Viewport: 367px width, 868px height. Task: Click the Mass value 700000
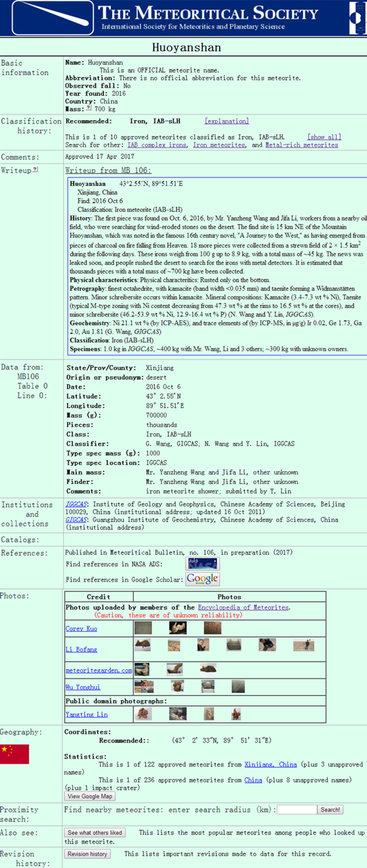tap(156, 415)
